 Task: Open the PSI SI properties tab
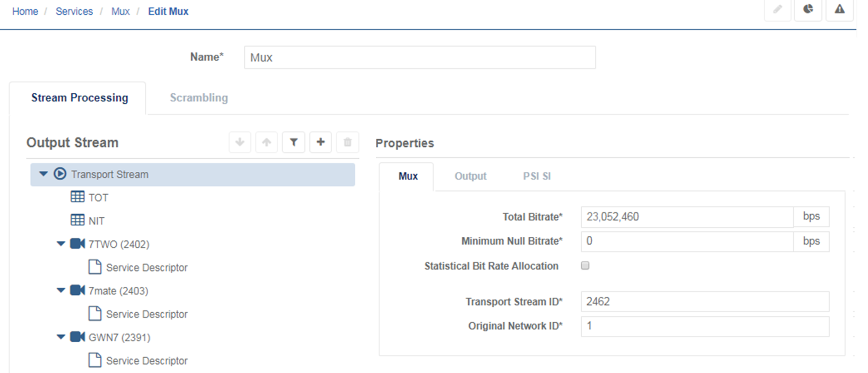537,176
